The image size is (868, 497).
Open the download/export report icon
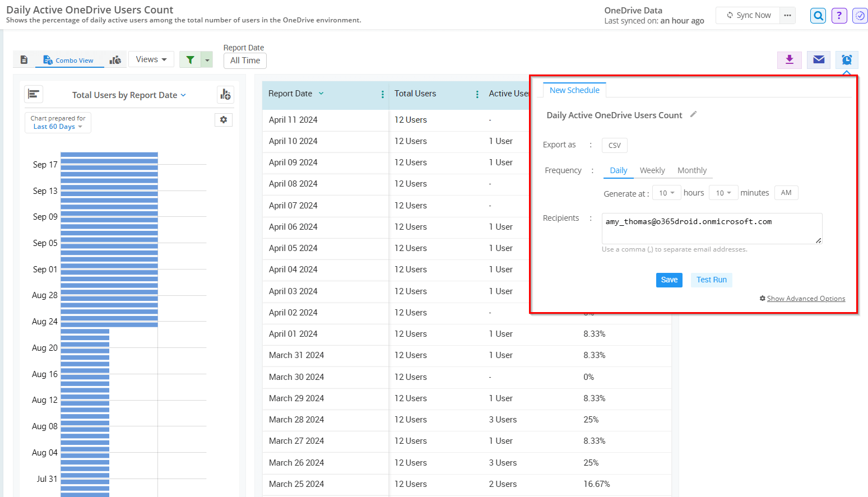(790, 59)
